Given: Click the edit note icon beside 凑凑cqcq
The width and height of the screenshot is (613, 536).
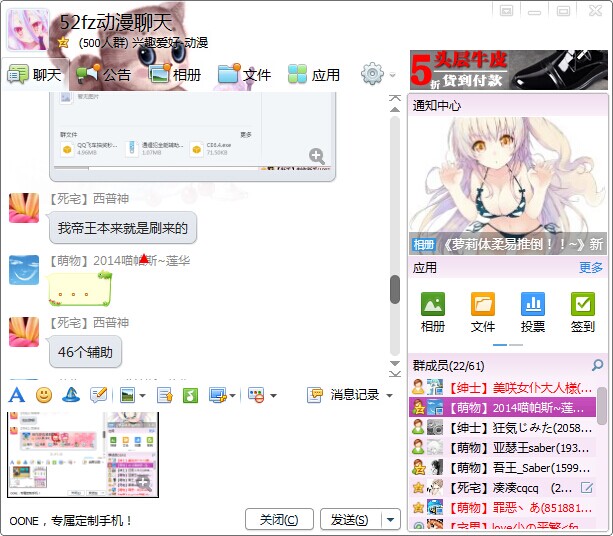Looking at the screenshot, I should [587, 488].
